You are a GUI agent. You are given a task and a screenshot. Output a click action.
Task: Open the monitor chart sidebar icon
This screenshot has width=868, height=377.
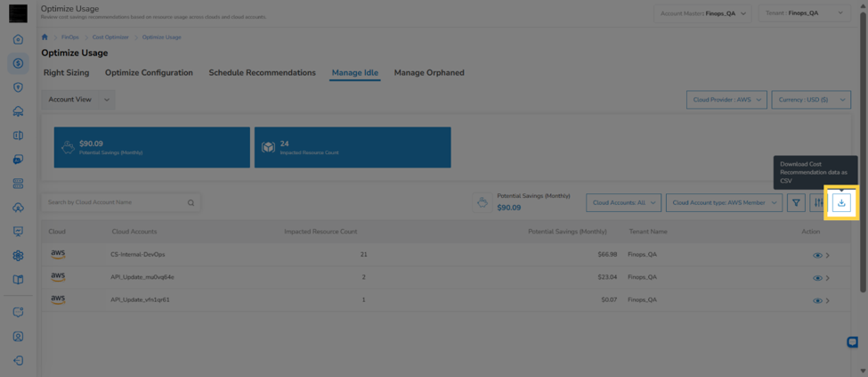pos(18,231)
